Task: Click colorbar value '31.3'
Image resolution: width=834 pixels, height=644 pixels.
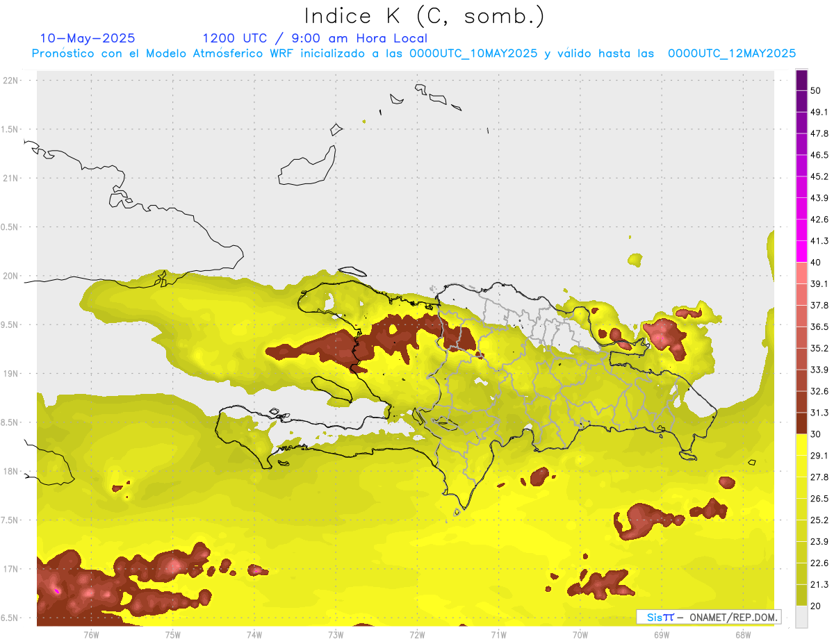Action: 819,413
